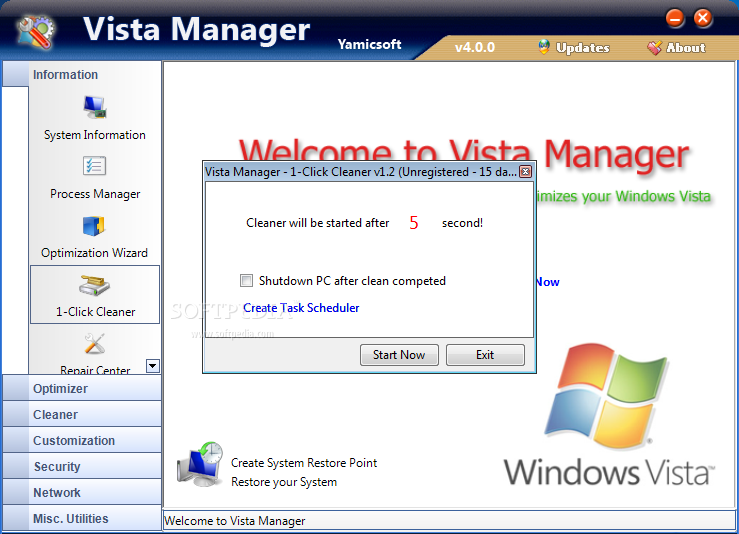This screenshot has height=534, width=739.
Task: Click the countdown number 5
Action: click(414, 222)
